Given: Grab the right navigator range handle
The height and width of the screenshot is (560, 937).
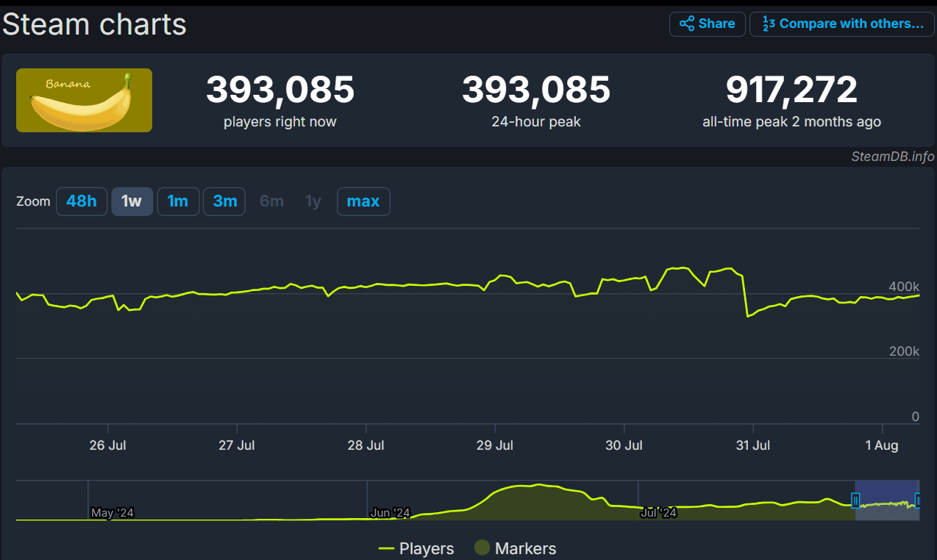Looking at the screenshot, I should coord(917,500).
